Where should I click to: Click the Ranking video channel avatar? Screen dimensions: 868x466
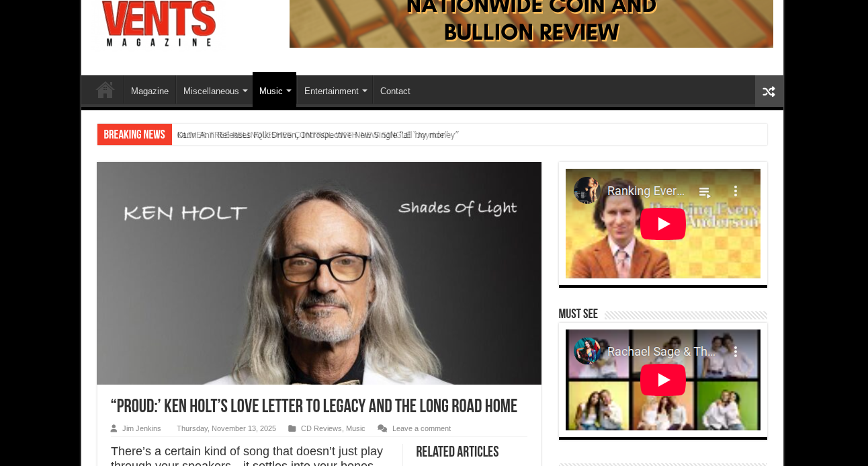587,190
